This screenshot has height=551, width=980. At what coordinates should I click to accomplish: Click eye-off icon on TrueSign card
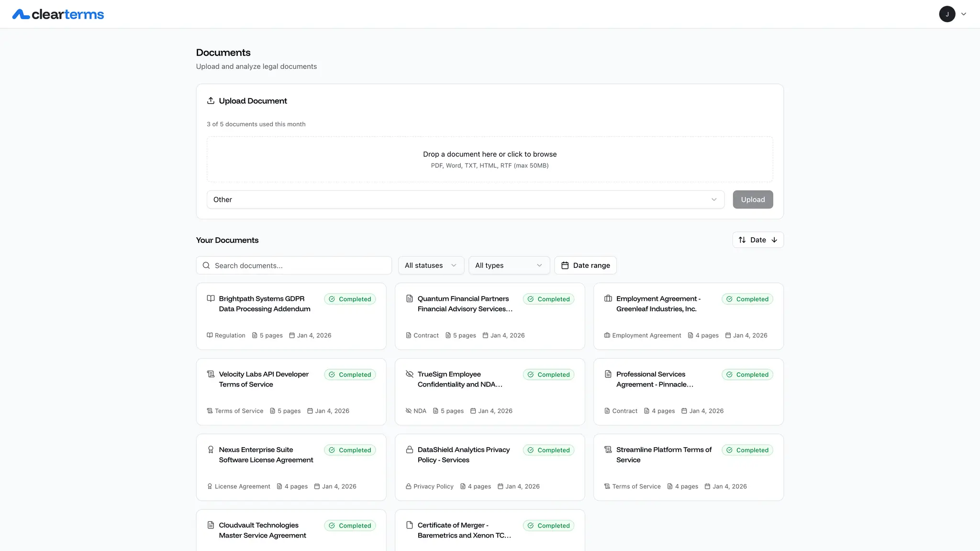click(410, 374)
